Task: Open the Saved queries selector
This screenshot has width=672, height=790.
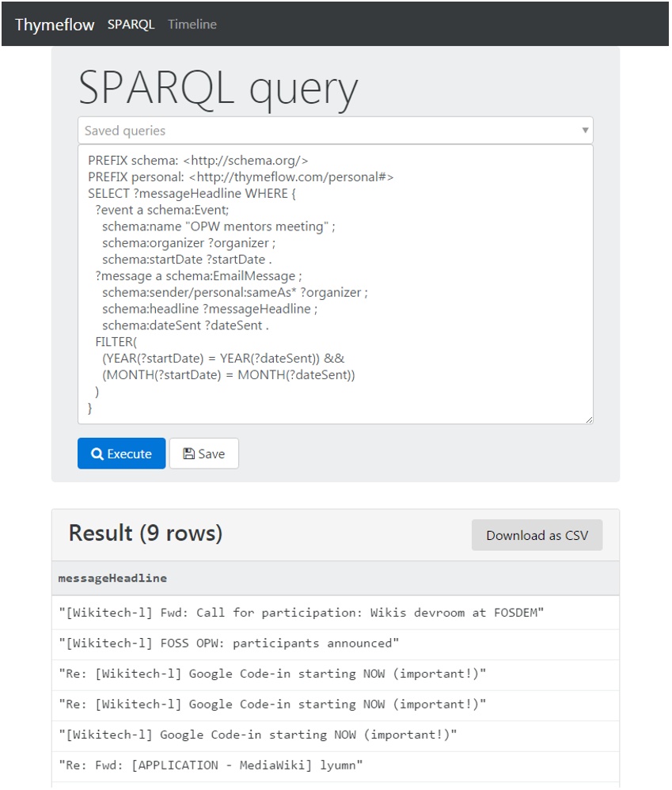Action: tap(332, 130)
